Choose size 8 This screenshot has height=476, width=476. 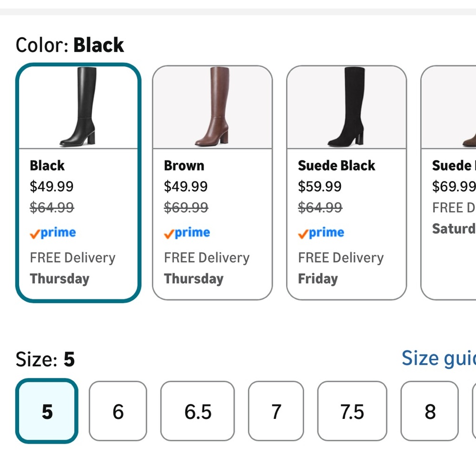point(430,411)
